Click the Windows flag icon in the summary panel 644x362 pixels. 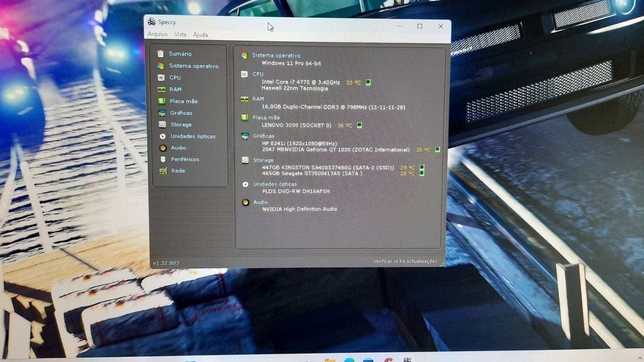tap(244, 55)
